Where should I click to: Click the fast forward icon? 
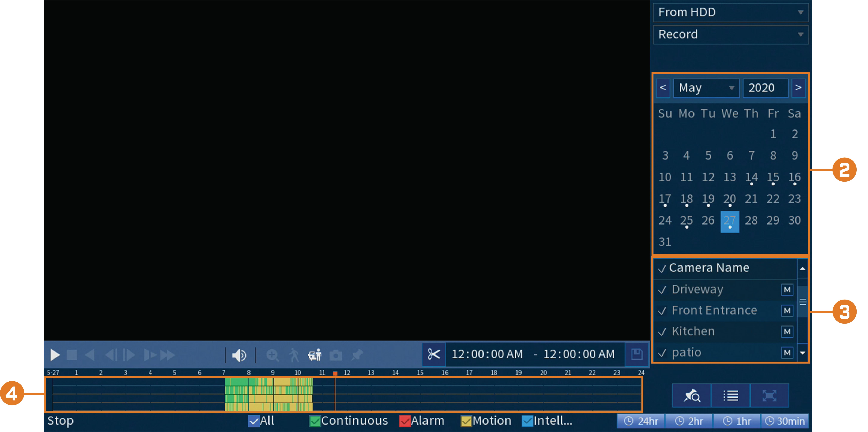(x=167, y=355)
